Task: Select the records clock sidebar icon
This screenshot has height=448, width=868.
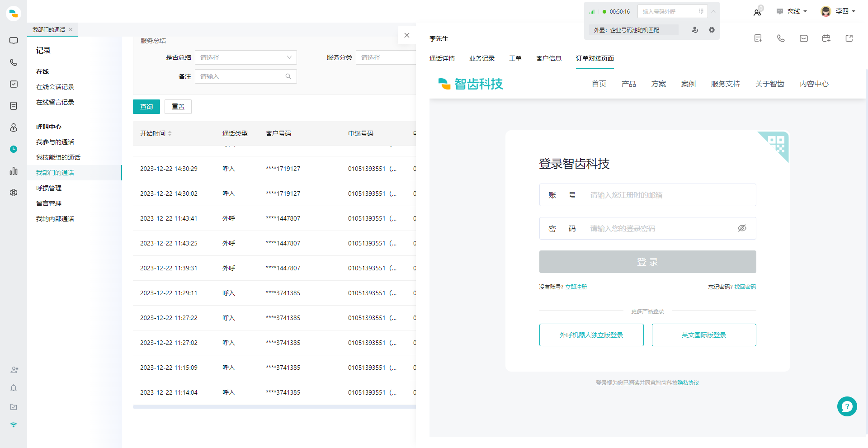Action: (x=14, y=149)
